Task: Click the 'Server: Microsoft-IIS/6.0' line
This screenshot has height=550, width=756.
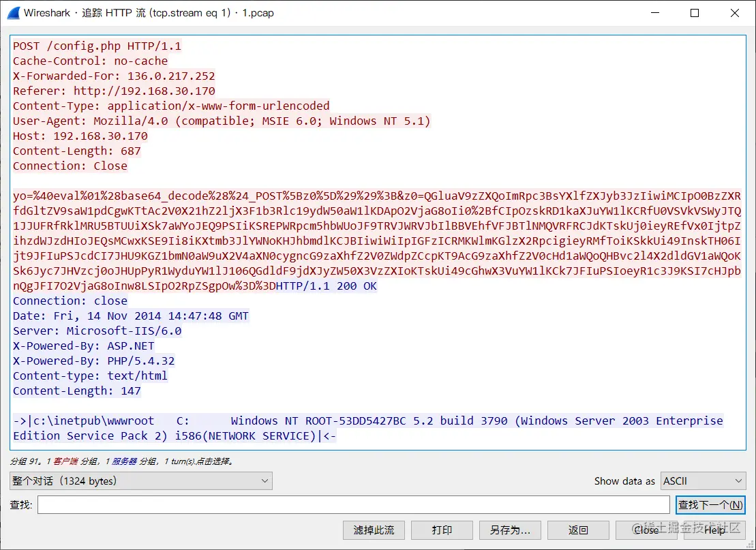Action: pos(97,331)
